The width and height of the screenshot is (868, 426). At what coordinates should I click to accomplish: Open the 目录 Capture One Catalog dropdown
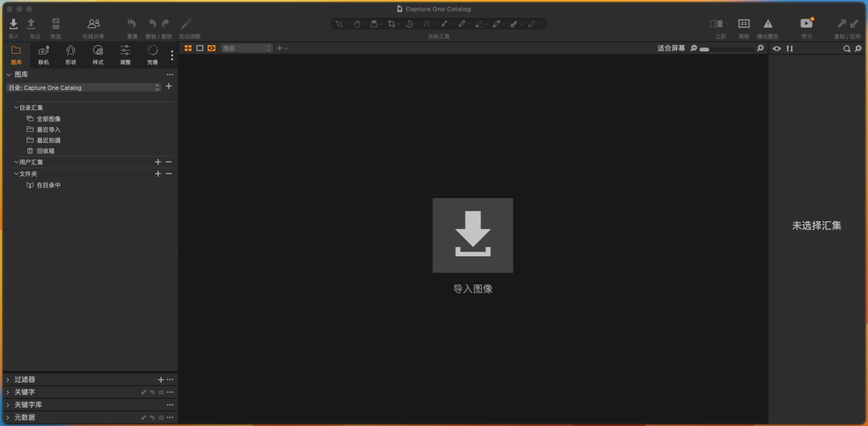point(84,88)
